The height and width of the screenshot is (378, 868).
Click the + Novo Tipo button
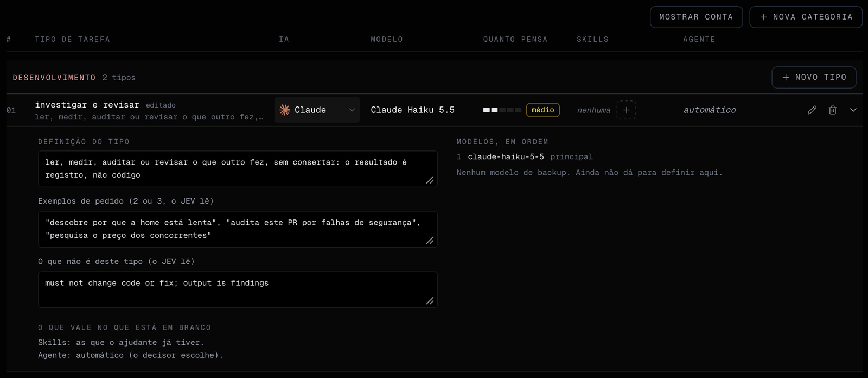pyautogui.click(x=814, y=77)
